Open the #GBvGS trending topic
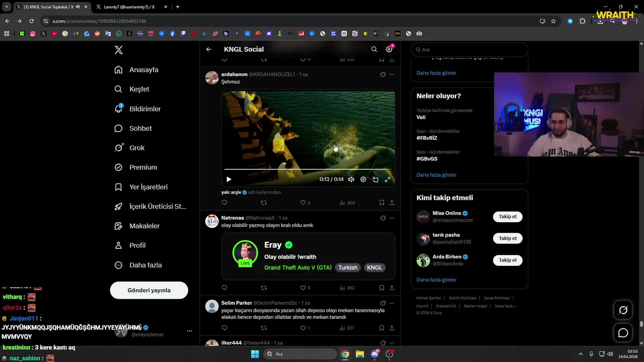 pos(427,159)
